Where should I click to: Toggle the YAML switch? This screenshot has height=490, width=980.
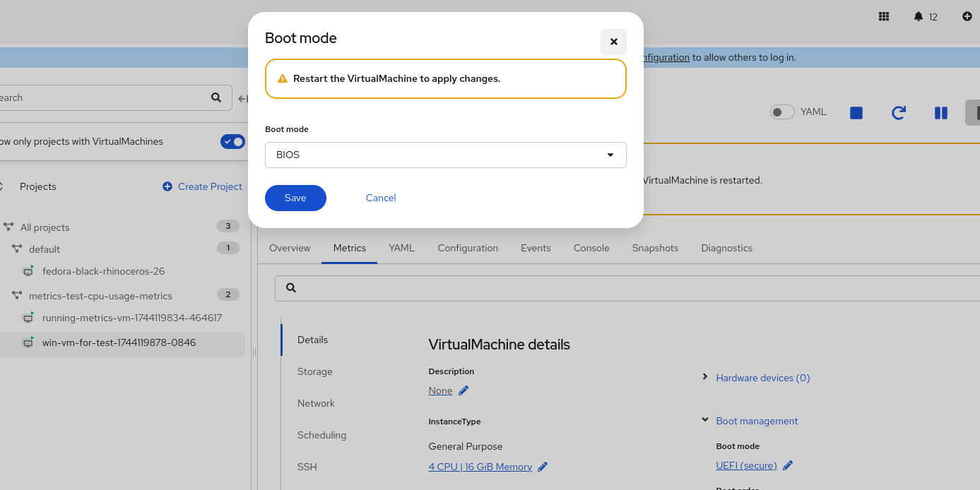point(782,112)
